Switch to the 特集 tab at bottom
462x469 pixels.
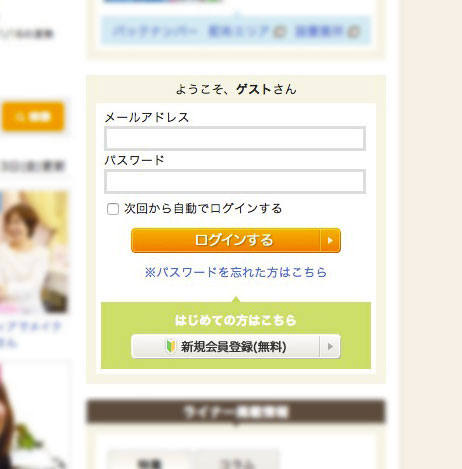pyautogui.click(x=150, y=462)
